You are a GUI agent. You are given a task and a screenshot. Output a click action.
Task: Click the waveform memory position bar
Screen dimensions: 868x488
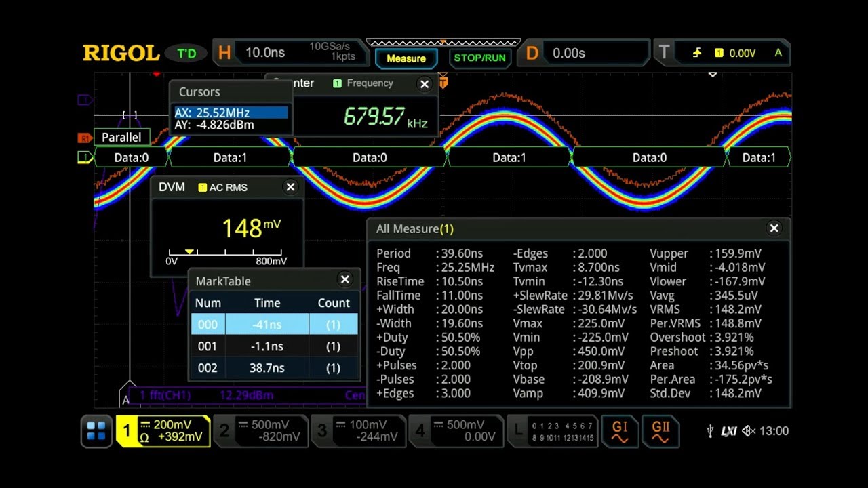(x=443, y=43)
